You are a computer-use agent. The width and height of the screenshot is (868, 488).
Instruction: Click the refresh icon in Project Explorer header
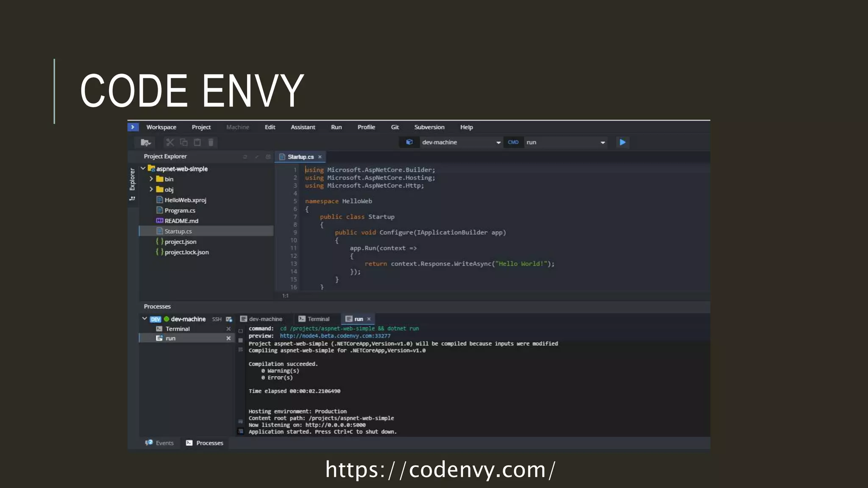pos(245,157)
